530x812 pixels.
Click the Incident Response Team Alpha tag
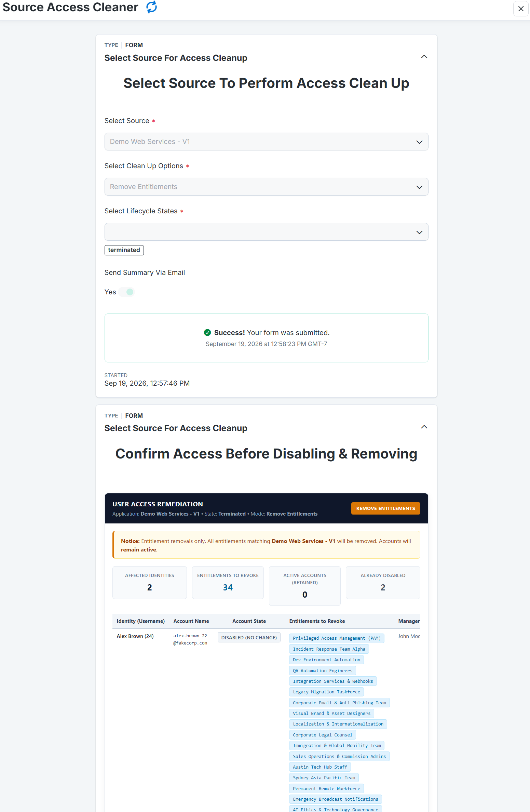pos(329,649)
